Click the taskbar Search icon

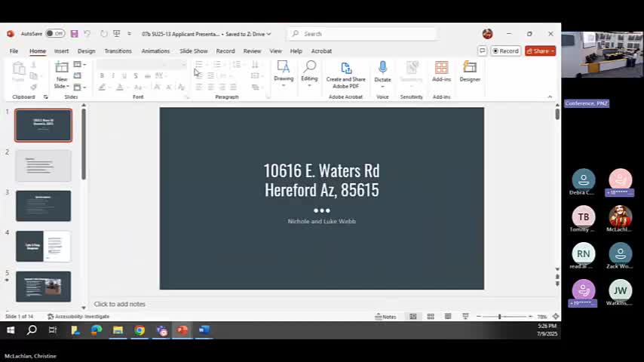pos(32,330)
